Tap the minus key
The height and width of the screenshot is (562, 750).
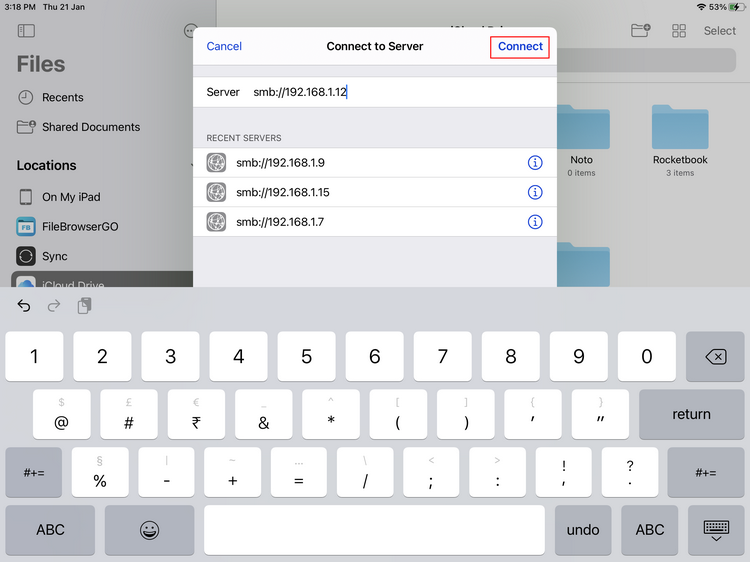(x=166, y=473)
